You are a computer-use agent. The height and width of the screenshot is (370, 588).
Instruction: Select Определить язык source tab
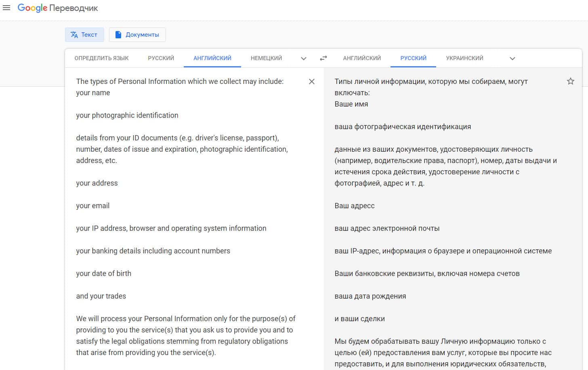(101, 58)
